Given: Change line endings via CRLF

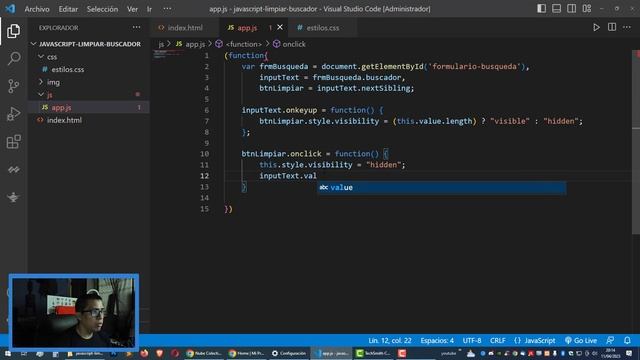Looking at the screenshot, I should pyautogui.click(x=498, y=340).
